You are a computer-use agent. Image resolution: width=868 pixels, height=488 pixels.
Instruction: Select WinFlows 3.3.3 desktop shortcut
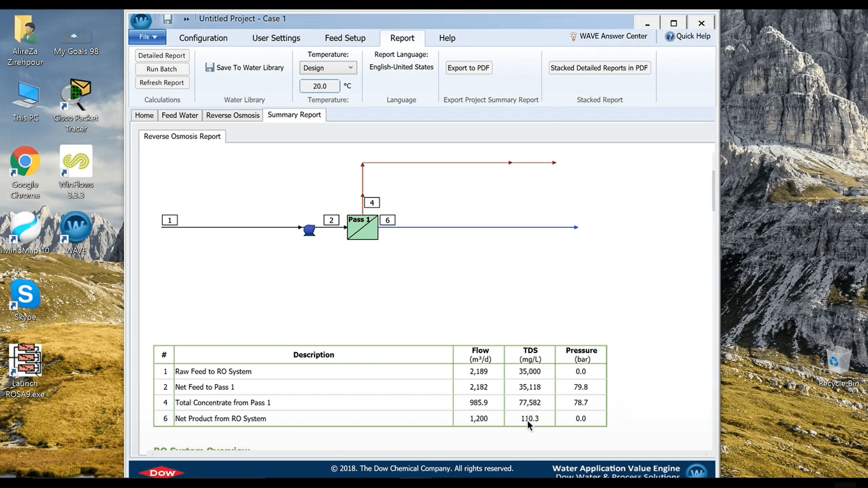tap(76, 173)
